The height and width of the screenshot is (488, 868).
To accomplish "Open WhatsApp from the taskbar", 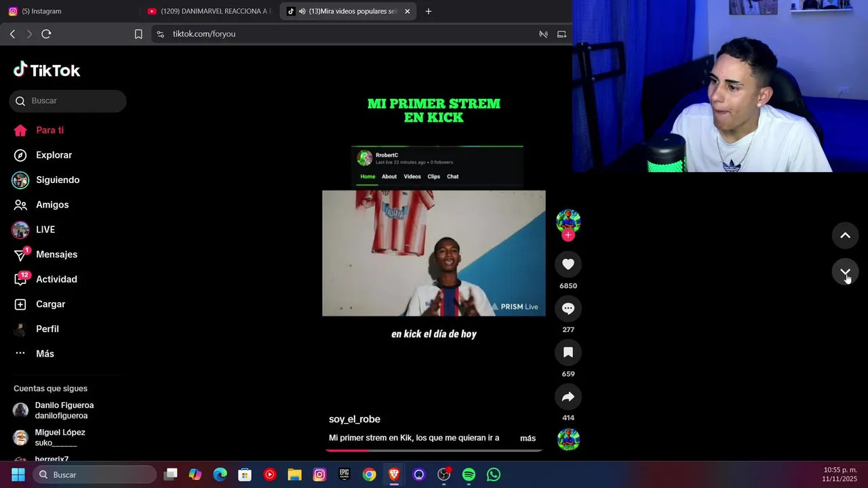I will click(494, 474).
